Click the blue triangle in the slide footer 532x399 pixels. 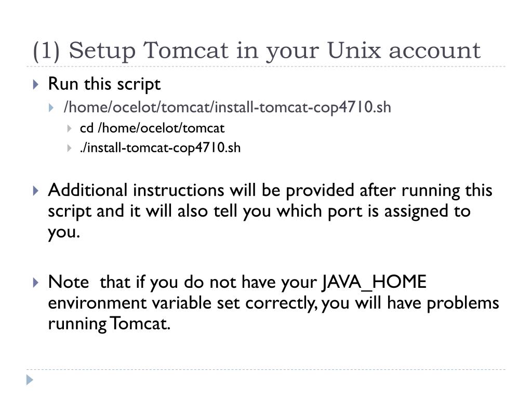tap(30, 380)
